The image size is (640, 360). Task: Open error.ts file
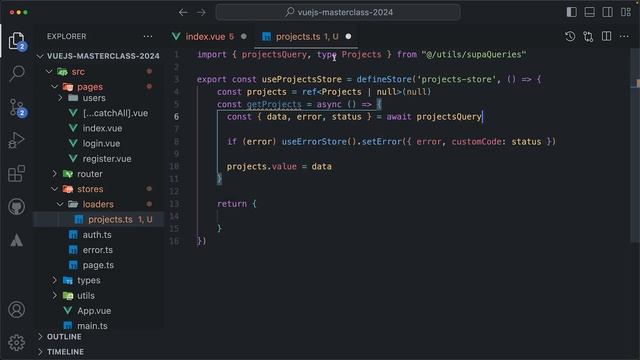pos(98,250)
